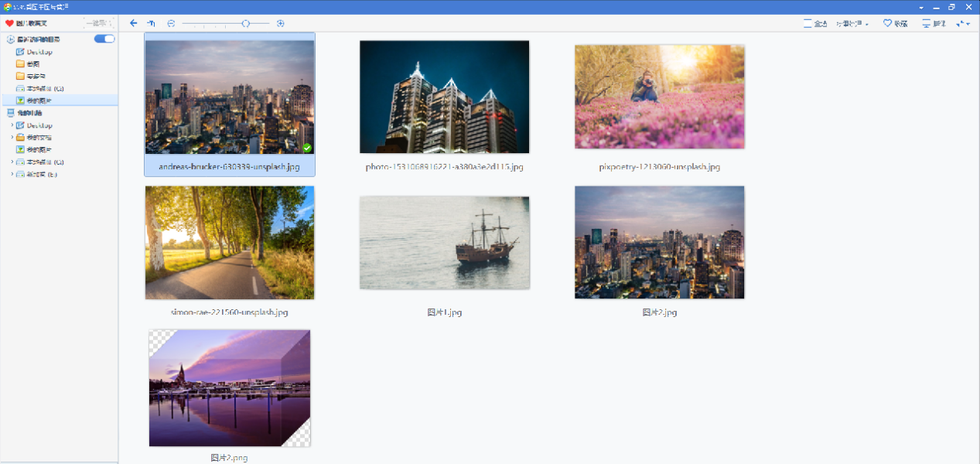Select My Documents folder under My Computer
This screenshot has width=980, height=464.
click(34, 137)
